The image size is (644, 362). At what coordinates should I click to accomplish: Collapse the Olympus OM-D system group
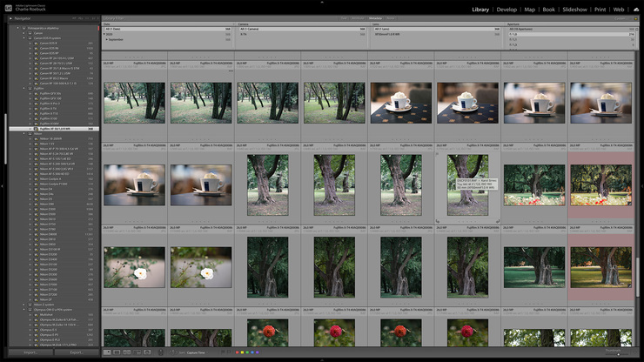pyautogui.click(x=24, y=310)
